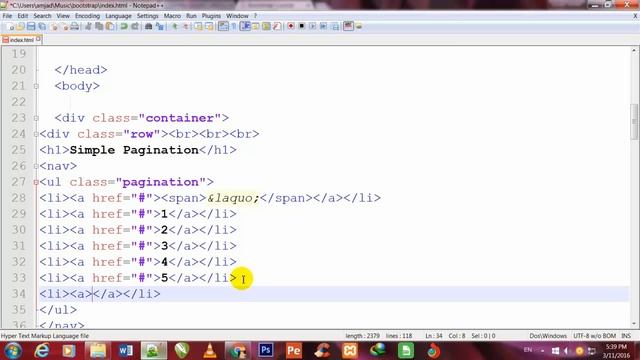Image resolution: width=640 pixels, height=360 pixels.
Task: Click the vertical scrollbar down arrow
Action: 634,324
